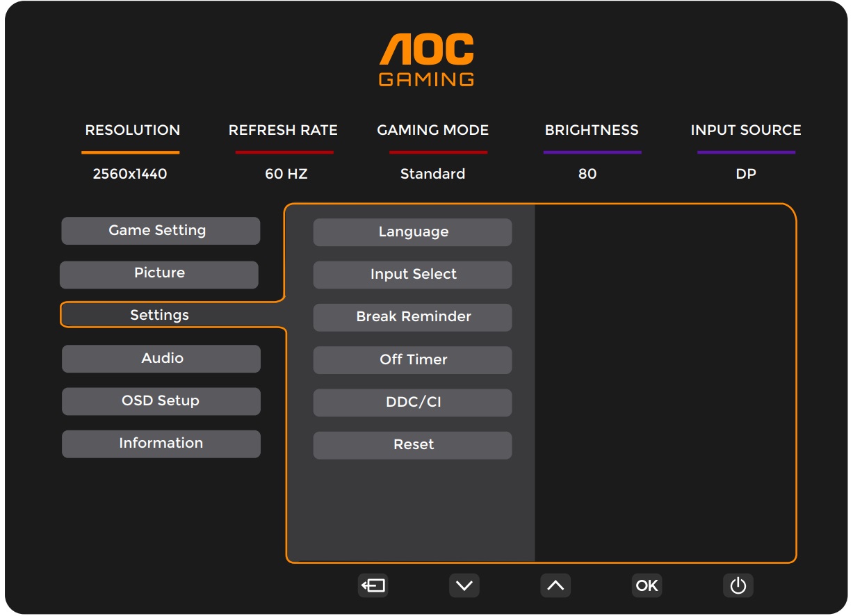Open the Audio menu
The height and width of the screenshot is (616, 853).
pos(161,359)
